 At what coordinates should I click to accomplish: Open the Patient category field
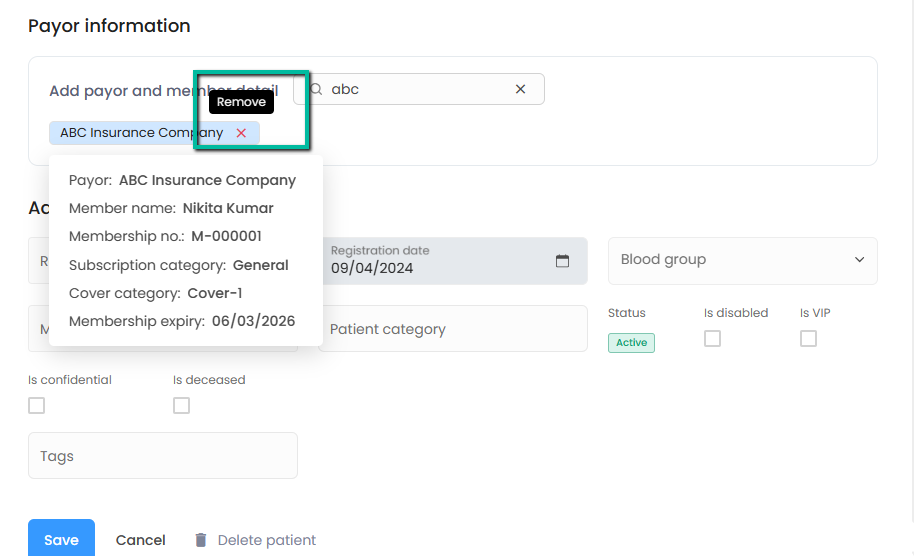(453, 329)
